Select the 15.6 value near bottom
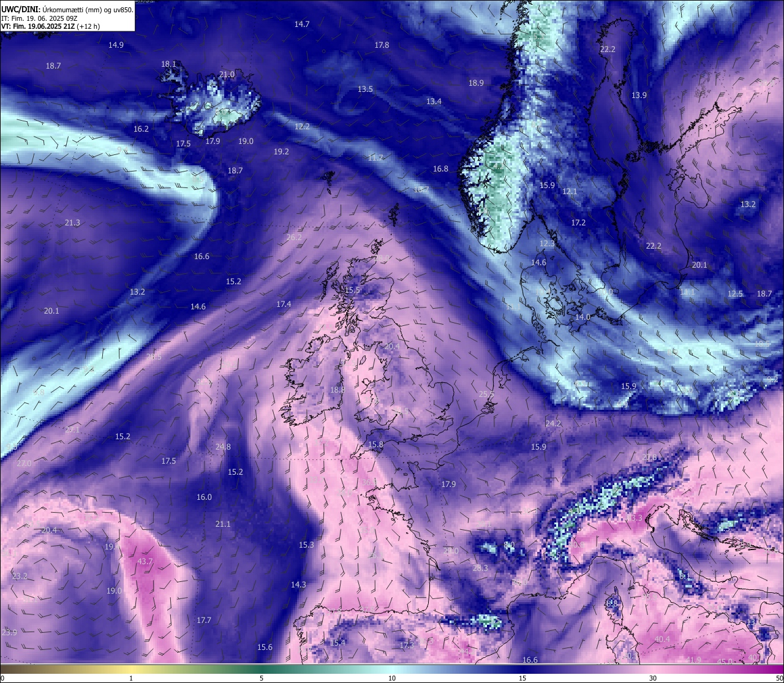Screen dimensions: 784x683 pyautogui.click(x=265, y=647)
